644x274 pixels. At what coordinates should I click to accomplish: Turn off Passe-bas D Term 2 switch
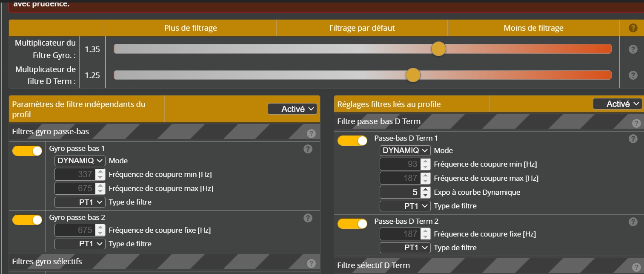click(x=352, y=224)
